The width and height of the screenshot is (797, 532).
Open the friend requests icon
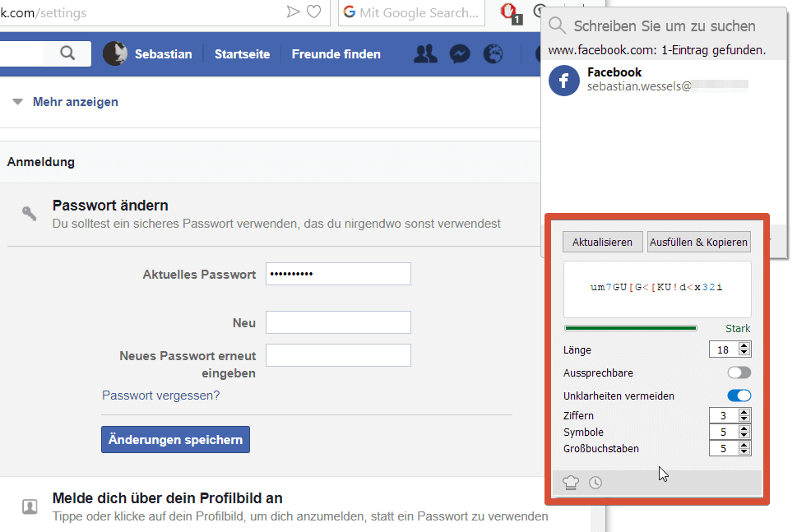[425, 53]
